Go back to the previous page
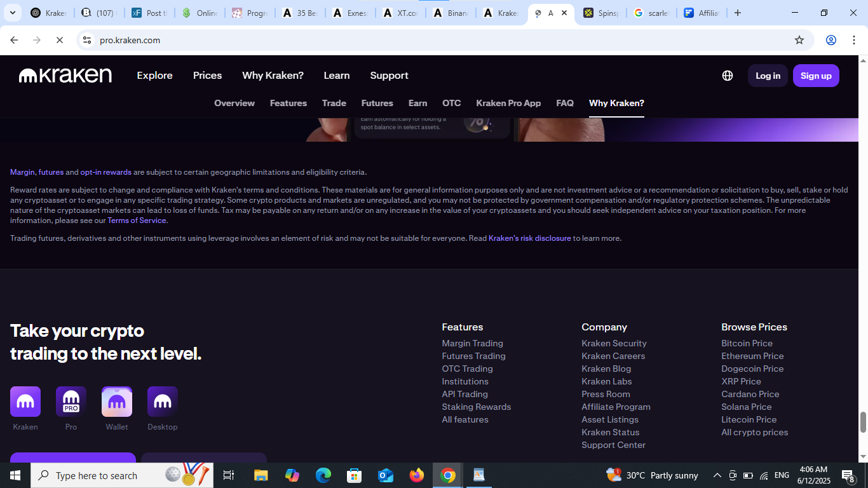Viewport: 868px width, 488px height. (x=14, y=40)
